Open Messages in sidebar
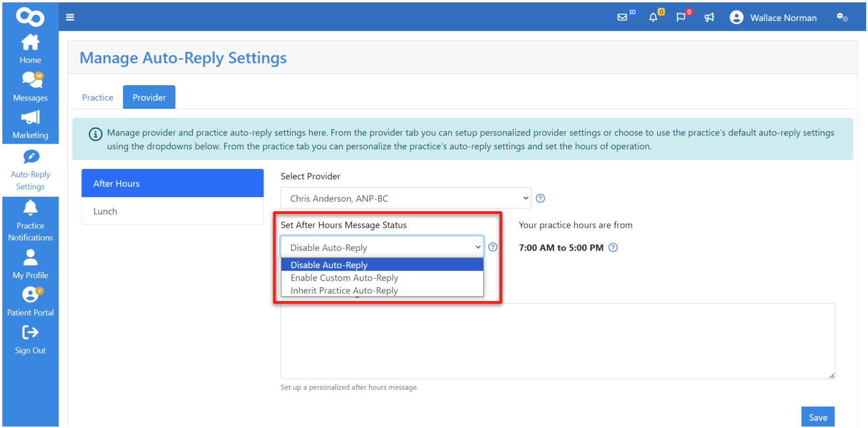This screenshot has height=428, width=868. tap(30, 87)
